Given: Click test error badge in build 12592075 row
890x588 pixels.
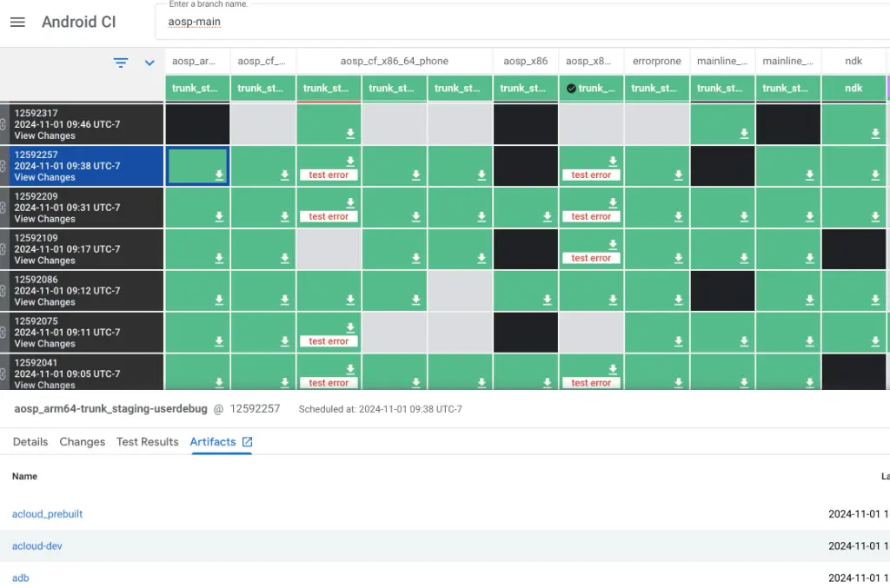Looking at the screenshot, I should pyautogui.click(x=329, y=341).
